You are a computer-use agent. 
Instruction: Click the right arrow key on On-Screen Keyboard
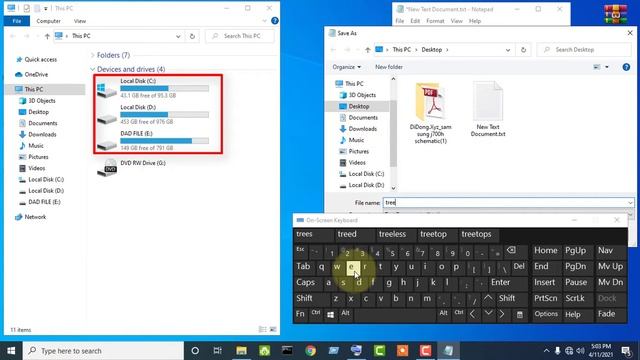point(502,314)
